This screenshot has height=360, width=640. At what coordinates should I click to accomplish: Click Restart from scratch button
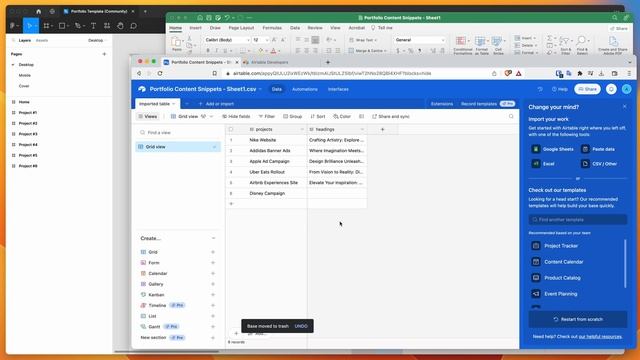(578, 319)
